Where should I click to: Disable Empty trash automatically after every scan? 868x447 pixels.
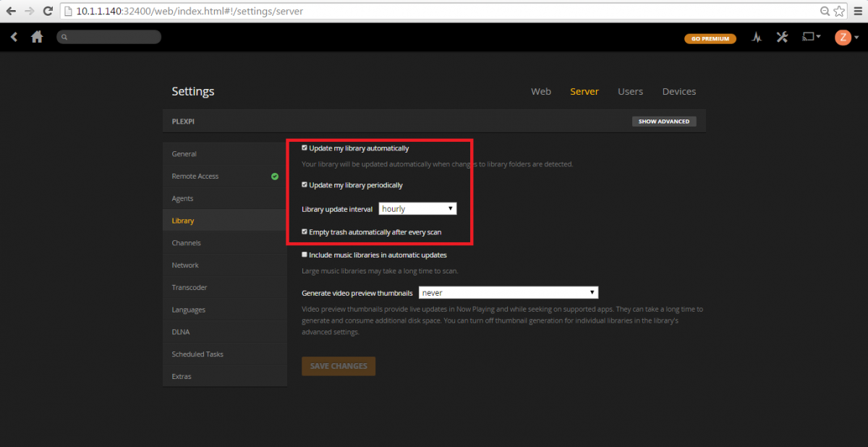305,231
